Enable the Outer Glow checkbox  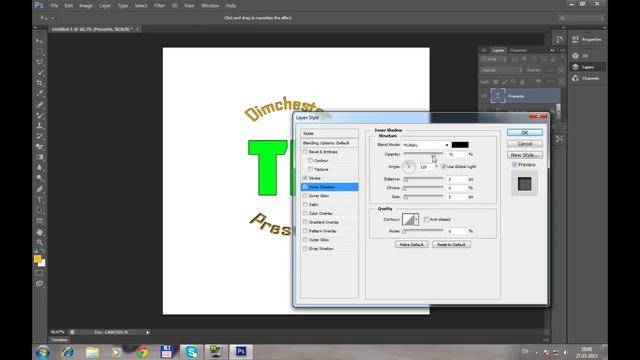pyautogui.click(x=305, y=240)
